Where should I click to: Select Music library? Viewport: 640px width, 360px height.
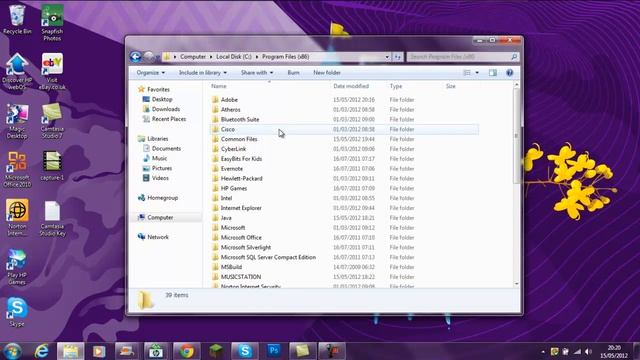pyautogui.click(x=155, y=158)
